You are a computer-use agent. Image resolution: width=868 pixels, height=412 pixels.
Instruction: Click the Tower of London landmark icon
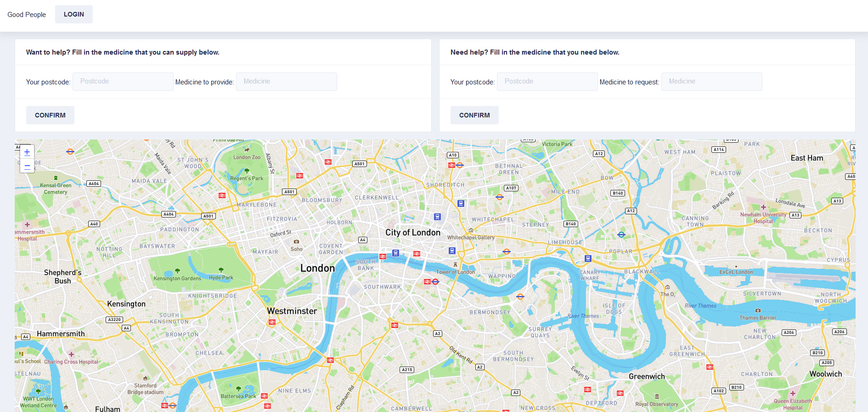click(455, 264)
